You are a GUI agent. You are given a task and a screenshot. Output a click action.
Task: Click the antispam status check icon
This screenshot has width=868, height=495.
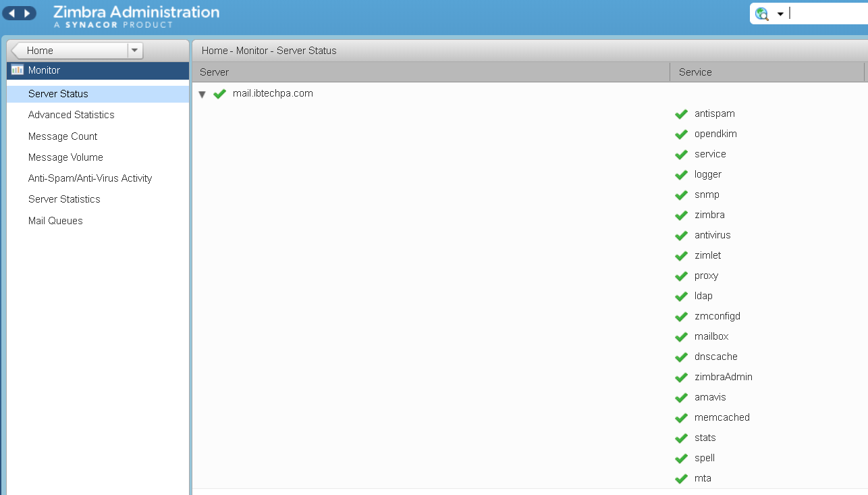click(681, 114)
